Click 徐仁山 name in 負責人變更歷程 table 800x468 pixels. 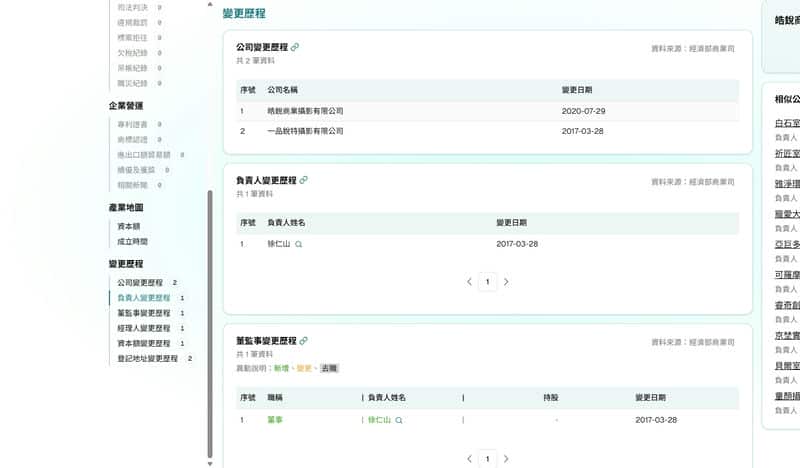pos(278,244)
